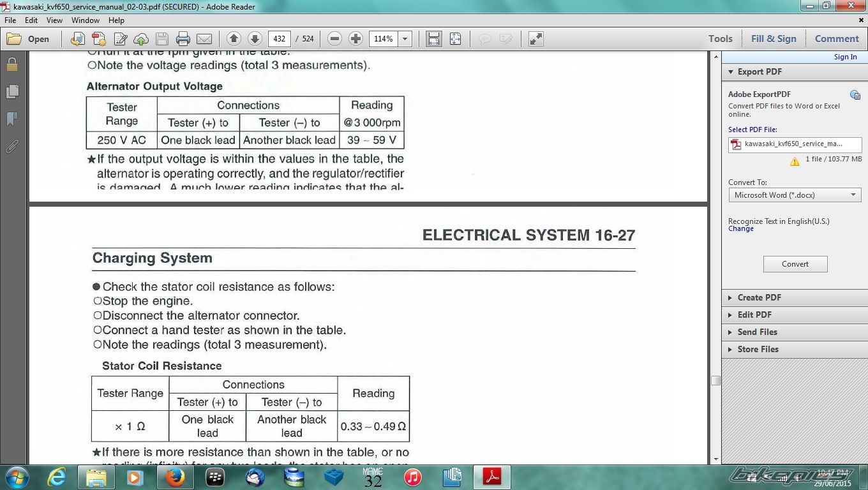Zoom out with the minus button
868x490 pixels.
pyautogui.click(x=334, y=39)
